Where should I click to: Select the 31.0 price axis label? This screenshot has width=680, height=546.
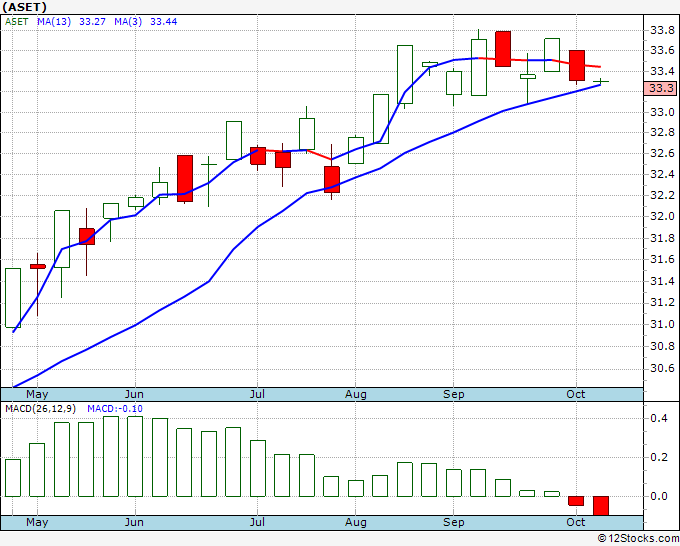[x=662, y=324]
